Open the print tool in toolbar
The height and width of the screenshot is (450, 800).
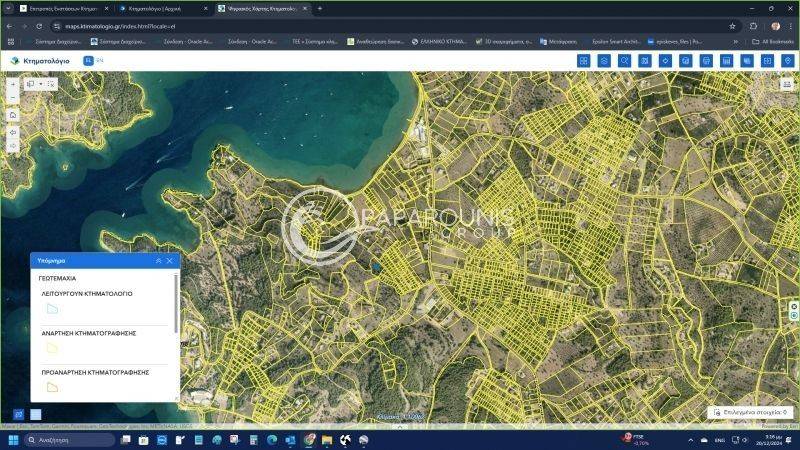706,61
